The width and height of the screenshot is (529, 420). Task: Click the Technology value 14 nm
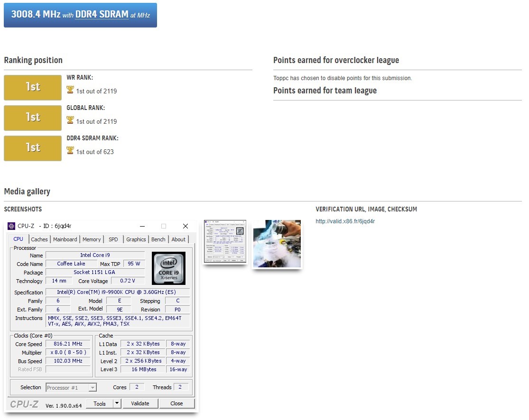tap(59, 281)
